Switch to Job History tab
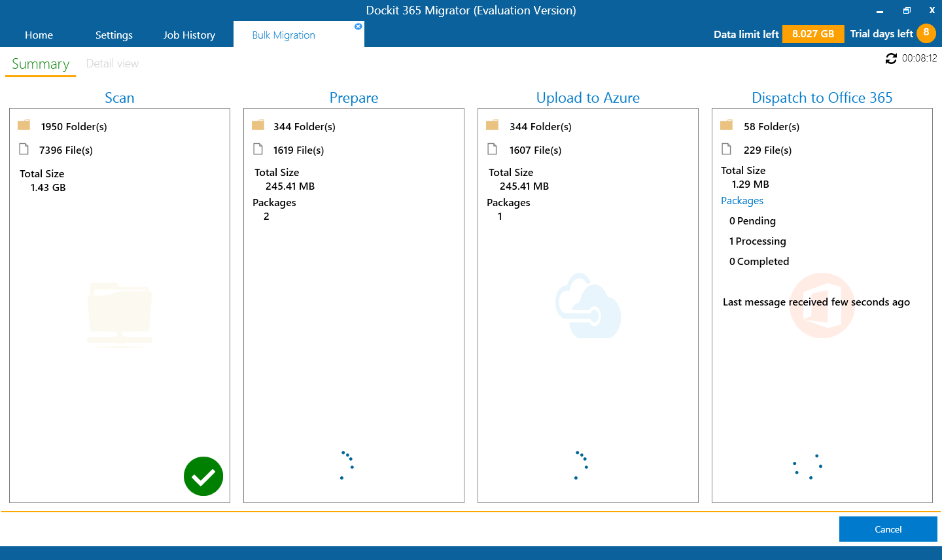The image size is (942, 560). click(189, 35)
